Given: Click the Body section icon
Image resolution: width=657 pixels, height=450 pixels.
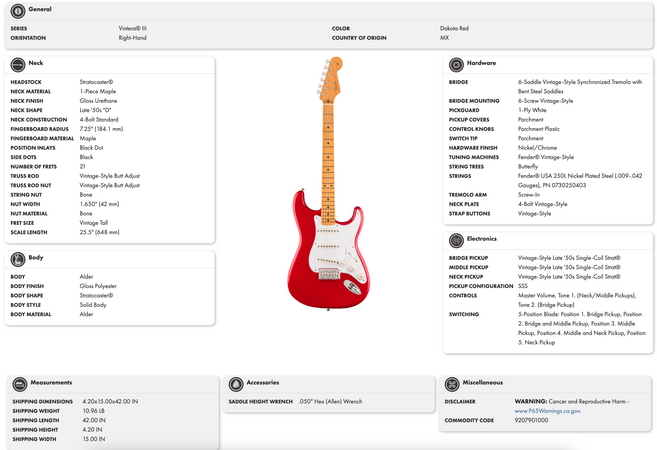Looking at the screenshot, I should click(19, 258).
